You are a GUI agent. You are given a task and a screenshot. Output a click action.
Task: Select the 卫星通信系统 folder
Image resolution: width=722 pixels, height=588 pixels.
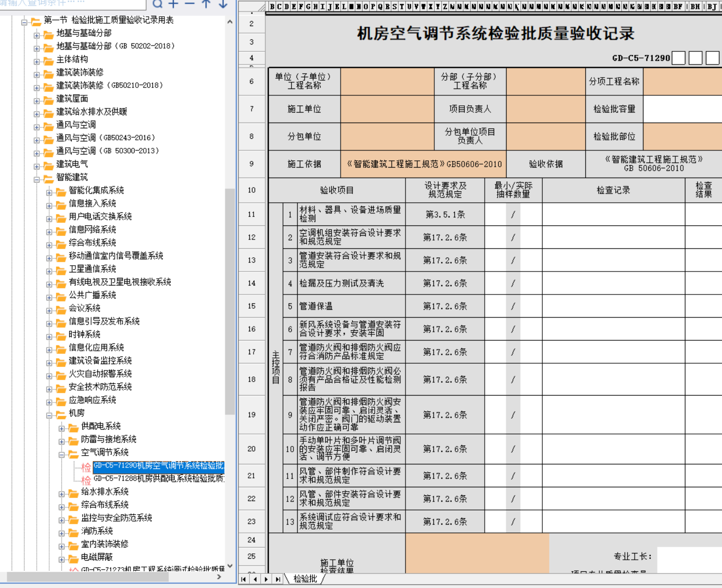(92, 269)
